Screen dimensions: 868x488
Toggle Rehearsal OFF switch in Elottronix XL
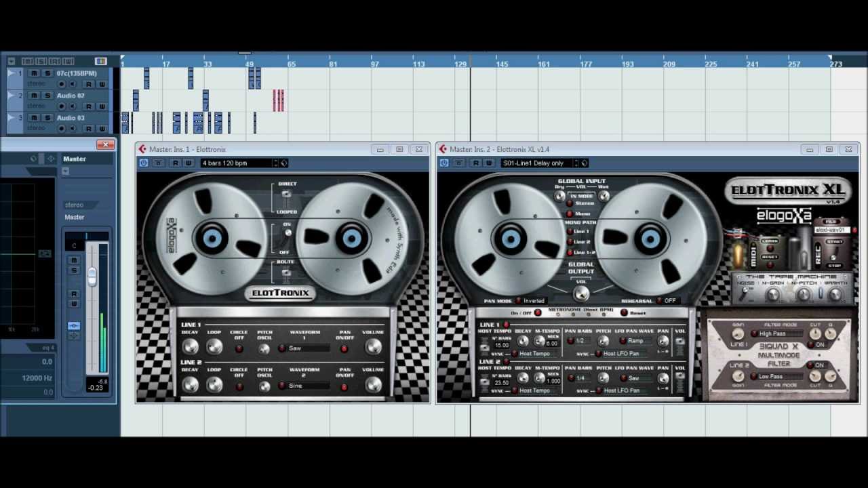pos(659,300)
